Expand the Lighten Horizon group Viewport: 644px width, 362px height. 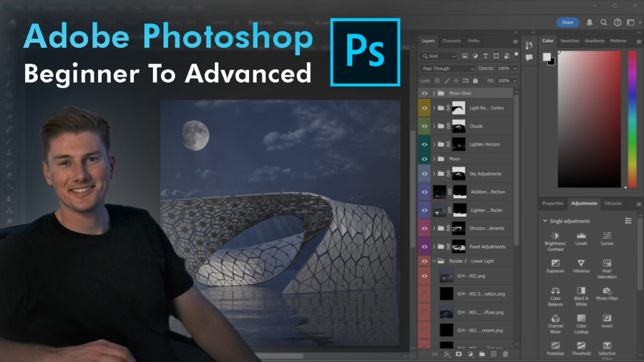click(x=434, y=144)
